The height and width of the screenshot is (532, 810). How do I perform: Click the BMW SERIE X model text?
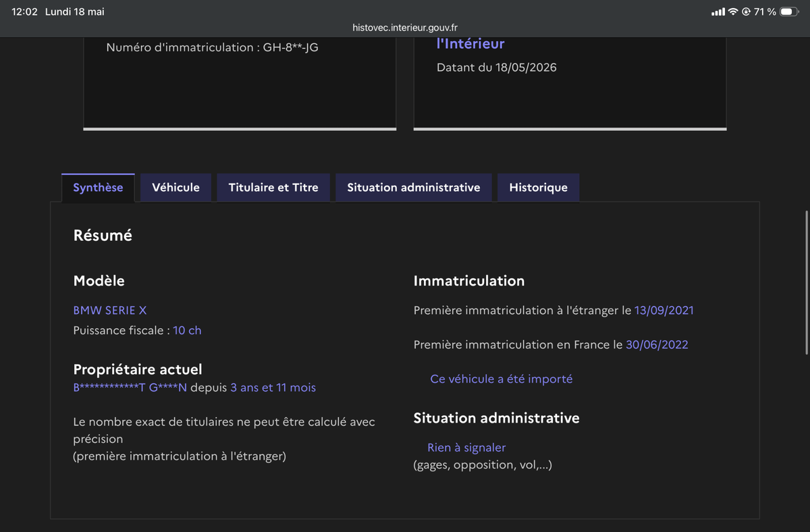(109, 311)
